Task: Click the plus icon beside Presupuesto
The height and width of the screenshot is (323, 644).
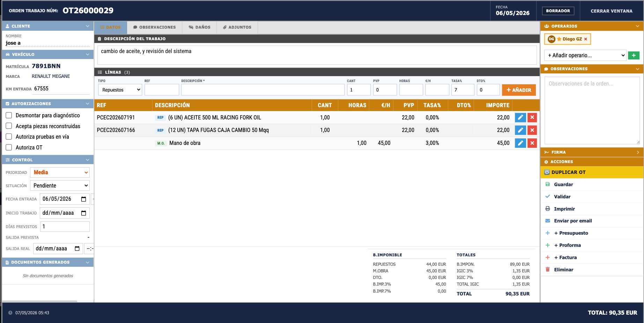Action: (x=548, y=233)
